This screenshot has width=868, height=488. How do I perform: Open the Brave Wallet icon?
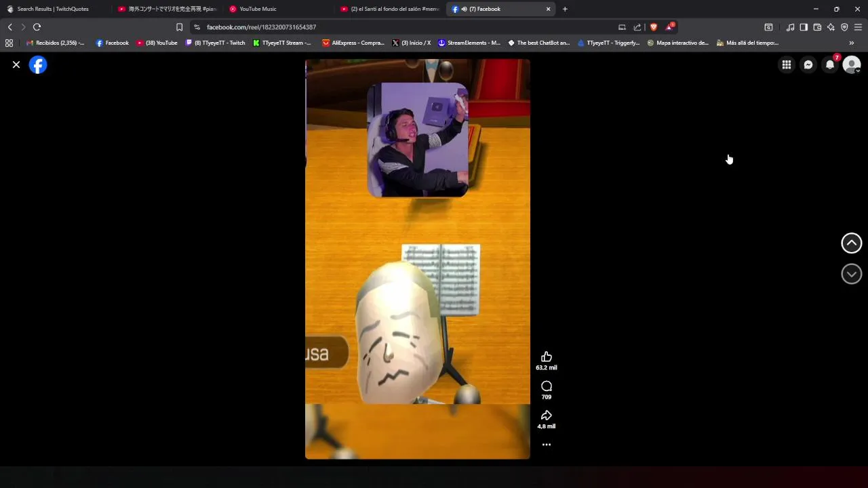[x=817, y=27]
